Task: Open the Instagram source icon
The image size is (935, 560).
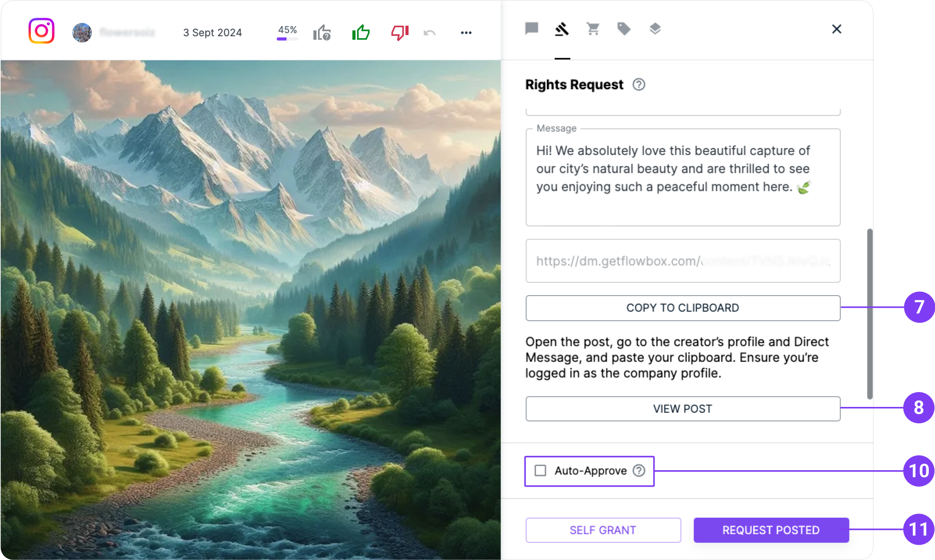Action: pos(41,31)
